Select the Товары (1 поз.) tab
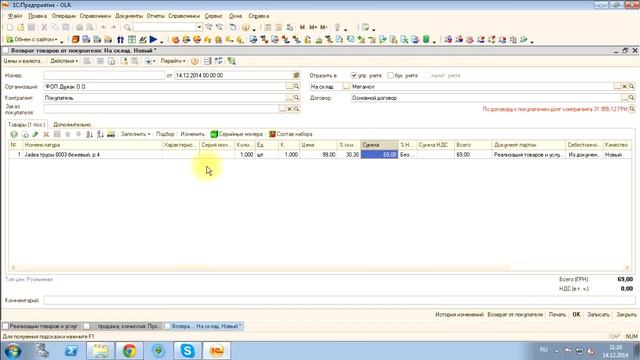 [x=27, y=124]
